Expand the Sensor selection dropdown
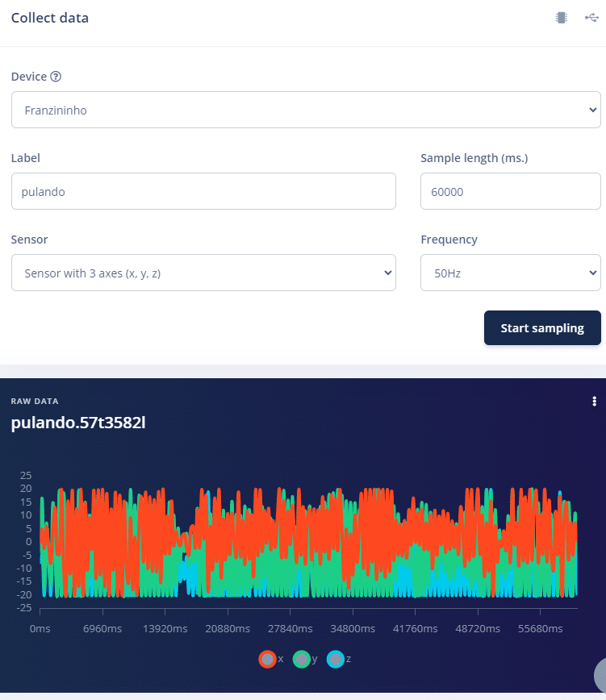 (x=203, y=273)
